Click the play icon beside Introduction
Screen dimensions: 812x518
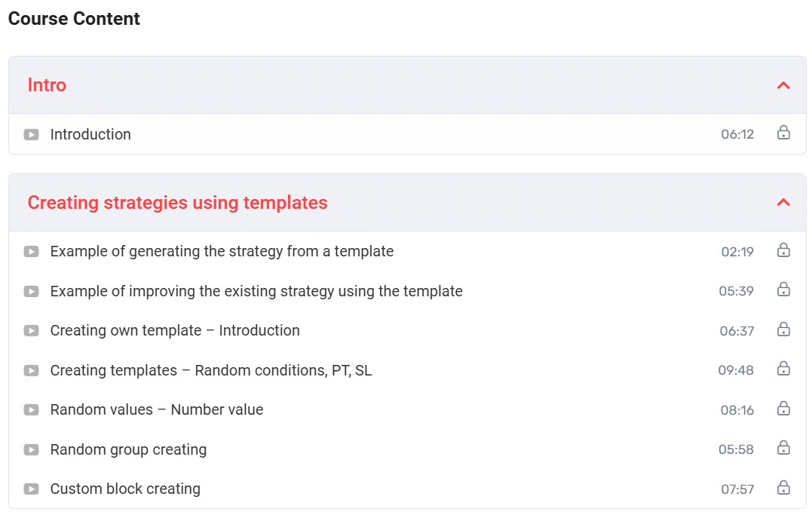31,135
